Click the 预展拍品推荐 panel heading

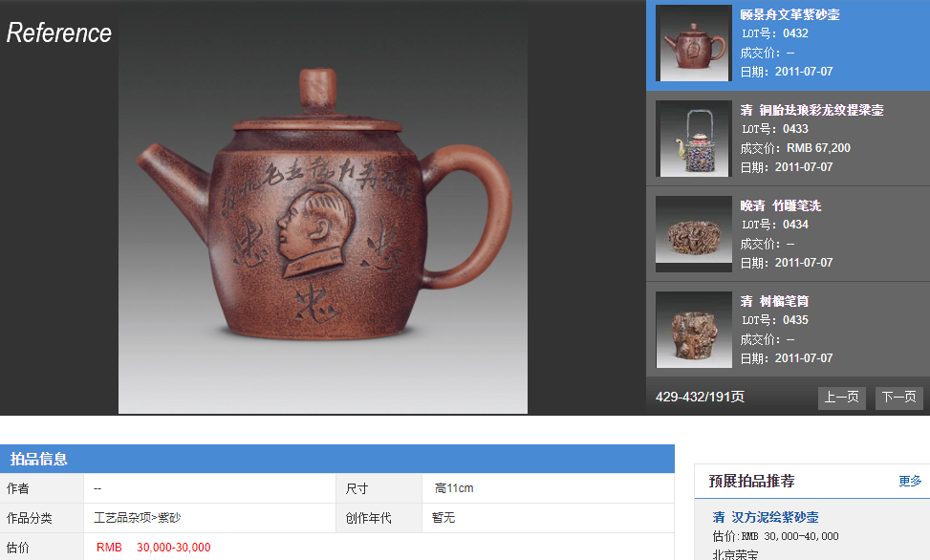(751, 481)
